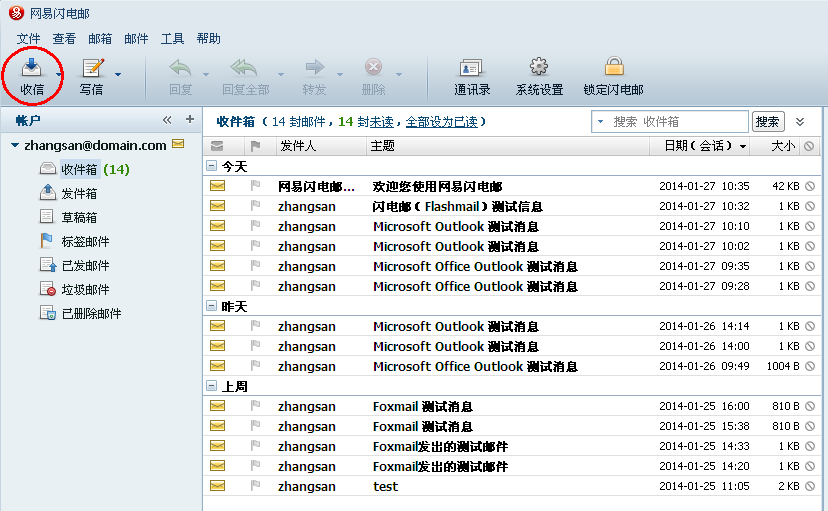
Task: Expand advanced search options chevron
Action: coord(800,122)
